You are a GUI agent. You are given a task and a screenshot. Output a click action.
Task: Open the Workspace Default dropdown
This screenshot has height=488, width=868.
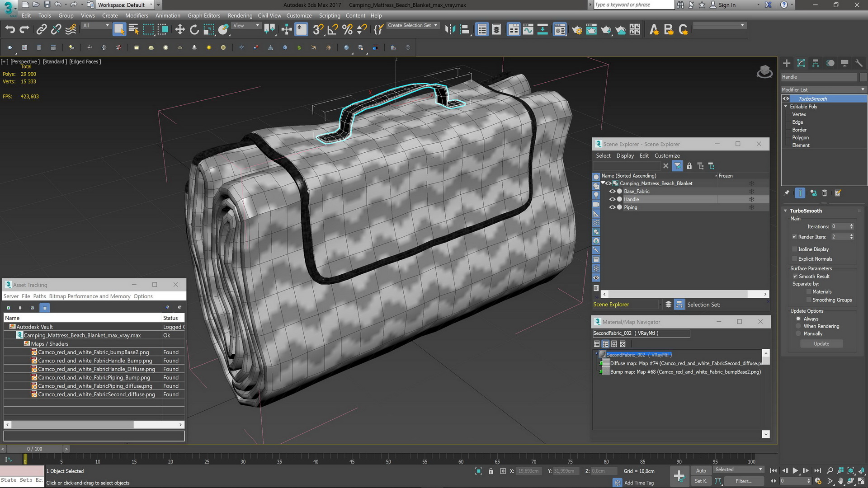point(125,5)
